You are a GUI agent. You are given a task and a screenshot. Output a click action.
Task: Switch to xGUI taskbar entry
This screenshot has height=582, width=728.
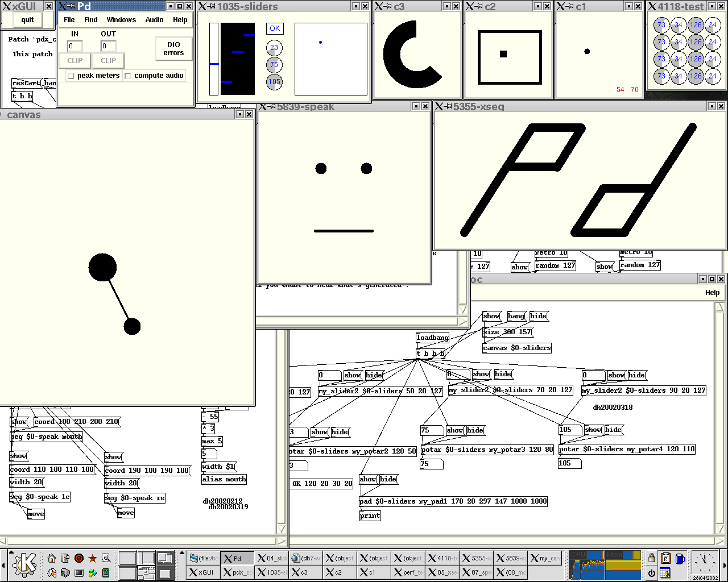[204, 572]
